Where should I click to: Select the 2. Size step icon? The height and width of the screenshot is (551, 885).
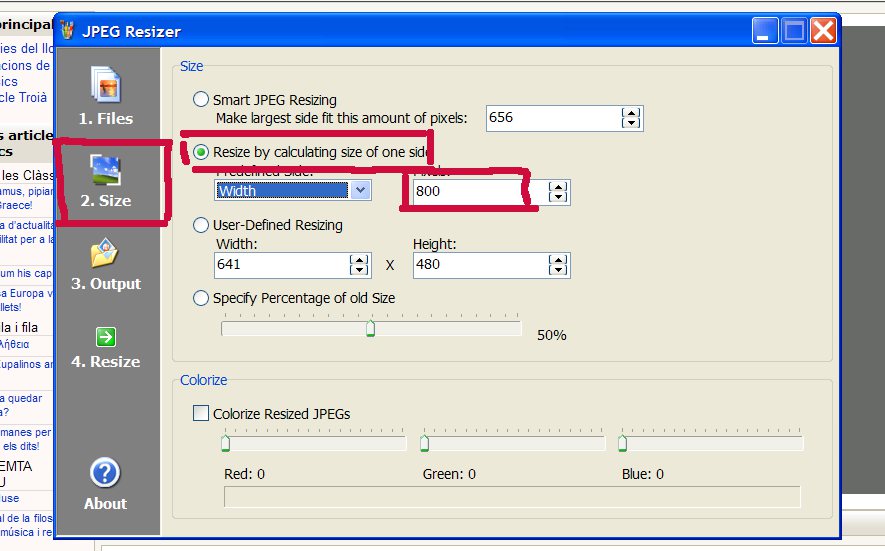pos(106,170)
